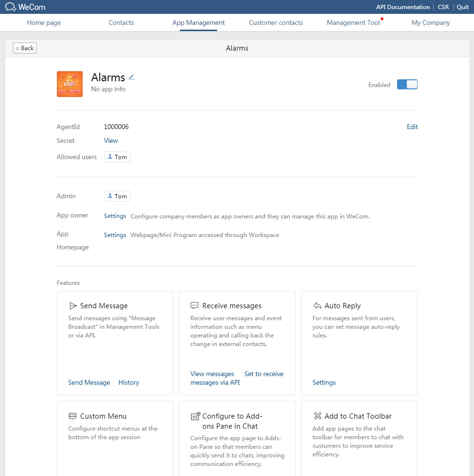Click the Configure to Add-ons Pane icon
The image size is (474, 476).
click(195, 416)
